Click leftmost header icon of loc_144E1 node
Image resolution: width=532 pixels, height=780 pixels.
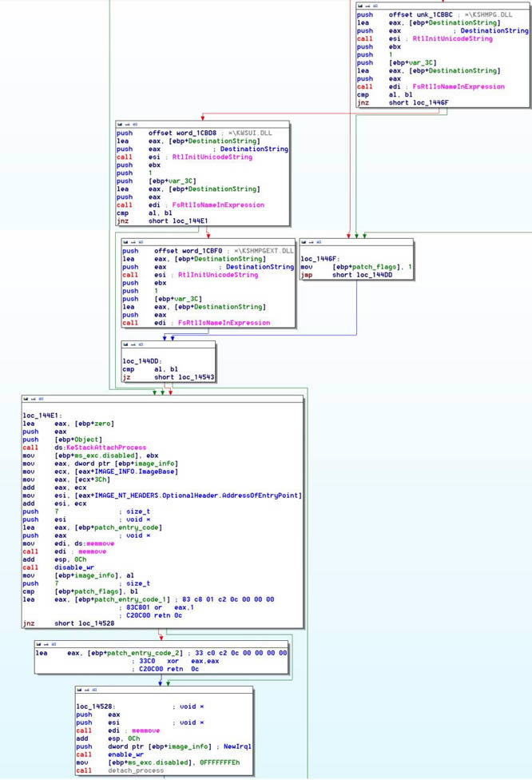tap(26, 398)
